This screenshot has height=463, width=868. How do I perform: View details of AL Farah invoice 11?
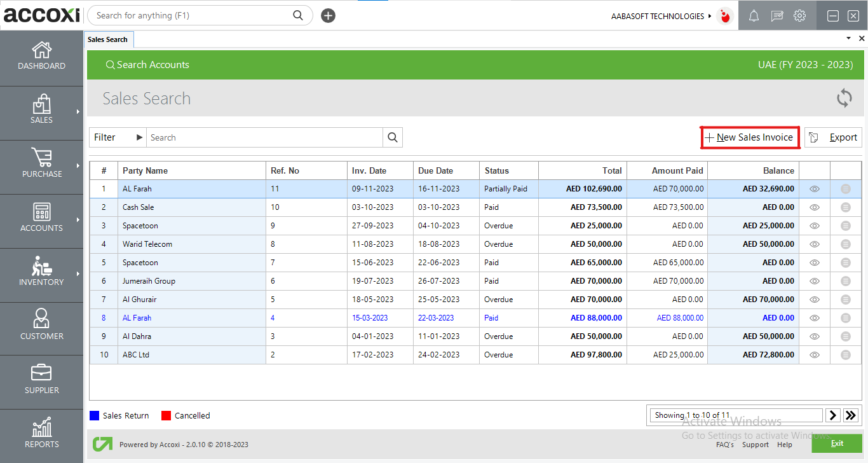click(x=814, y=188)
